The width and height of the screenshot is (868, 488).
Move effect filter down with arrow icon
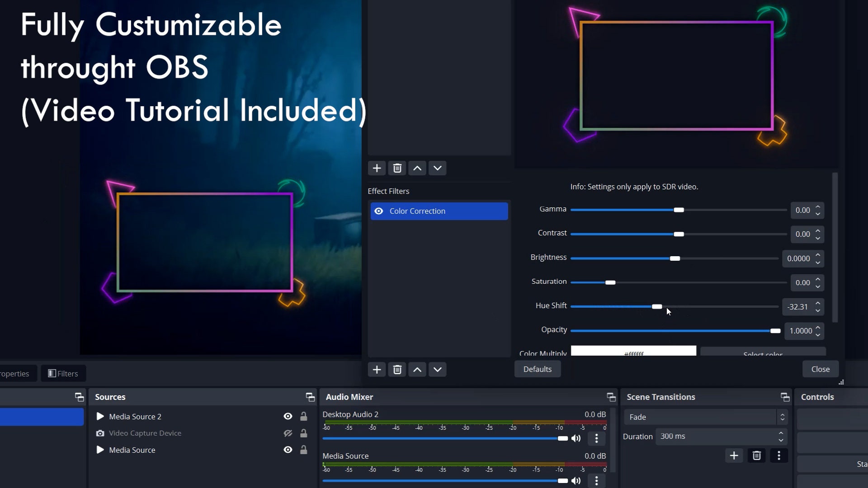tap(437, 370)
